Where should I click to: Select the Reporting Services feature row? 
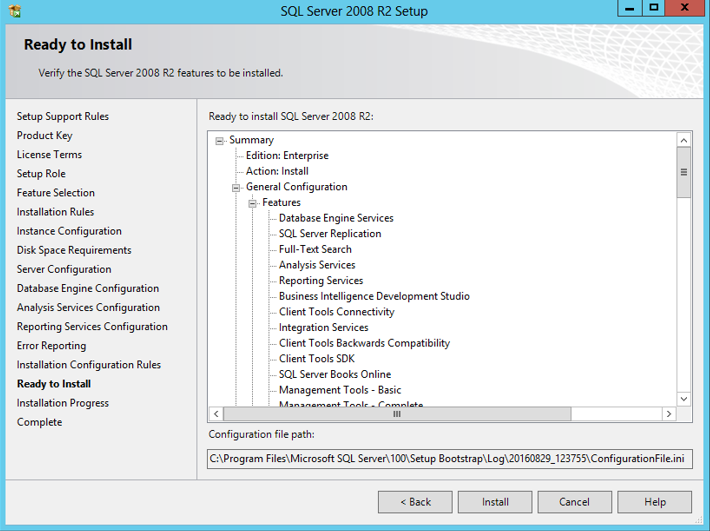click(x=321, y=281)
